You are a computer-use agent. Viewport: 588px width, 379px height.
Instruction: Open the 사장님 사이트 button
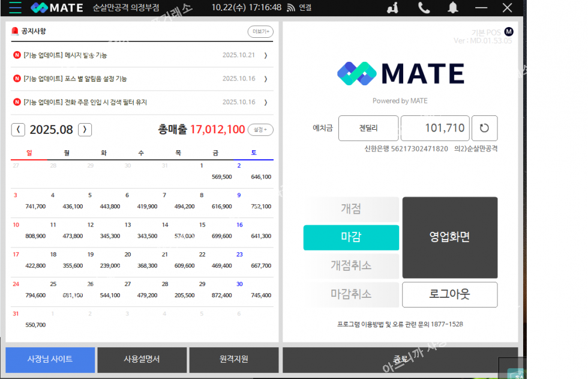click(50, 359)
